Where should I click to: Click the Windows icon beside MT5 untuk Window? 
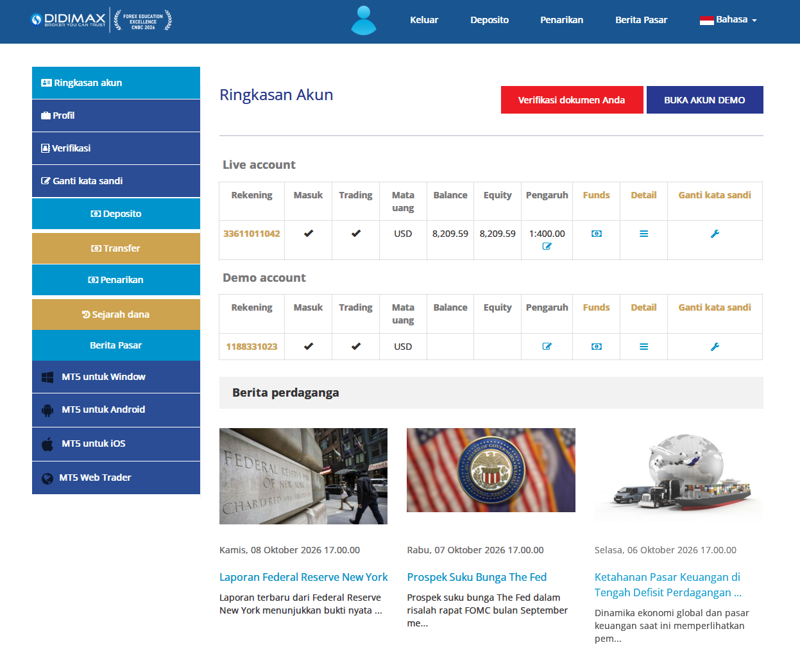click(x=47, y=377)
